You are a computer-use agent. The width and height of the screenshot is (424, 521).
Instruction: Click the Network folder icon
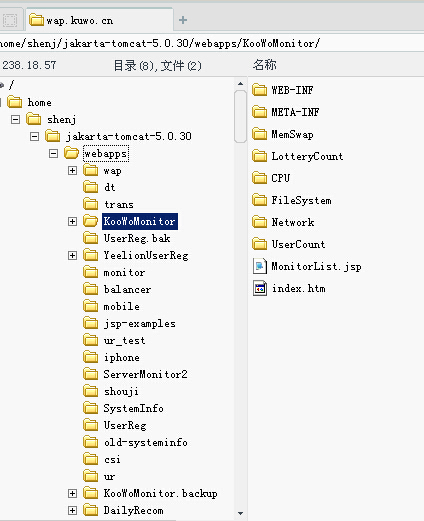260,222
